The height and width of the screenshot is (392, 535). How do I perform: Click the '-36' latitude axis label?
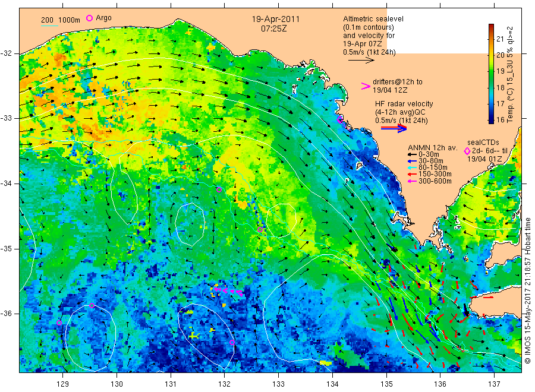click(x=6, y=314)
